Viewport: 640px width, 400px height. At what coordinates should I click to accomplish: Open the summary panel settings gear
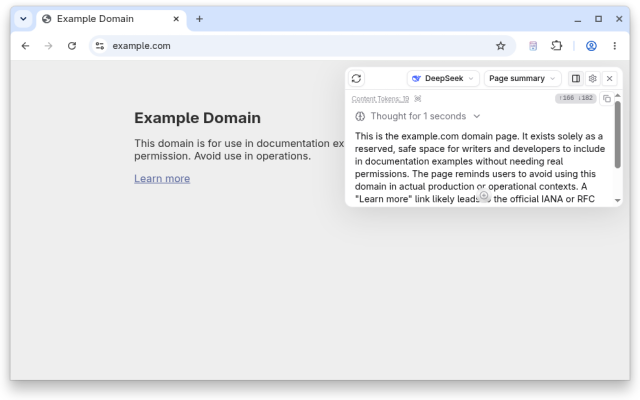tap(592, 78)
